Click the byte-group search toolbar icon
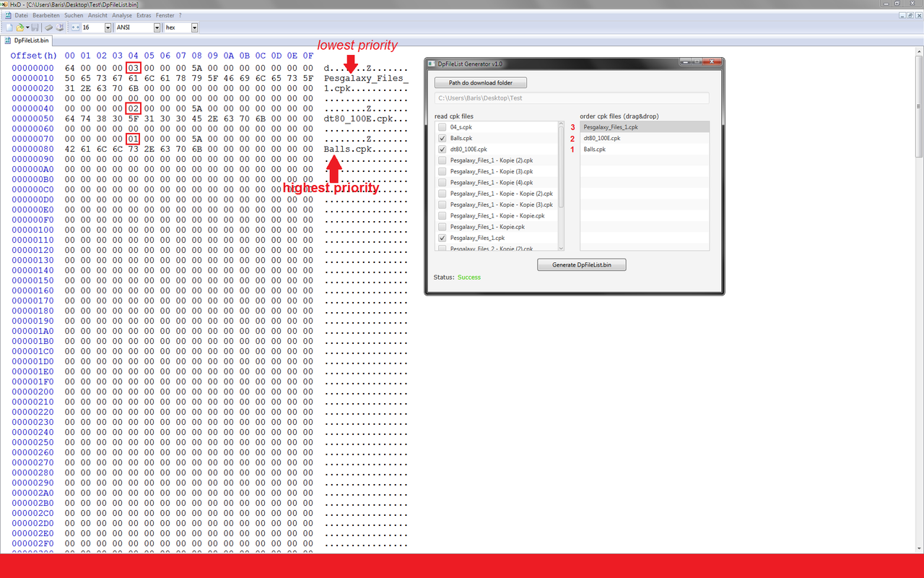This screenshot has width=924, height=578. [x=76, y=27]
